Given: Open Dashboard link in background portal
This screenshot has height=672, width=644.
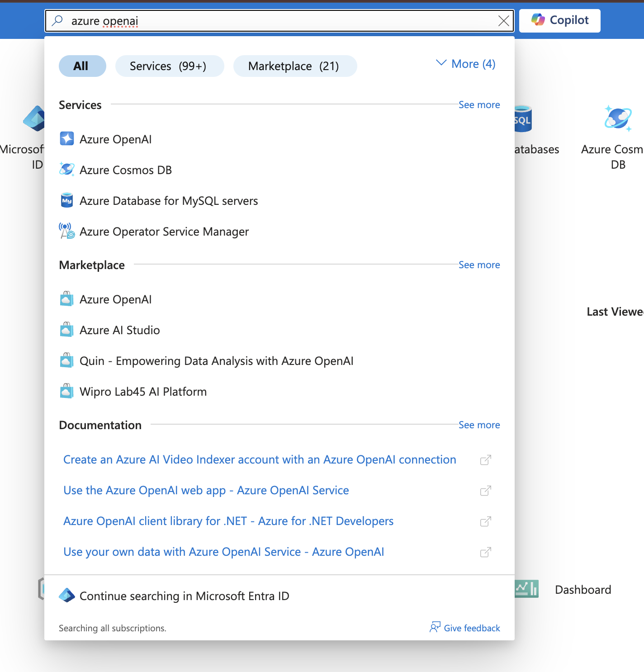Looking at the screenshot, I should [583, 590].
